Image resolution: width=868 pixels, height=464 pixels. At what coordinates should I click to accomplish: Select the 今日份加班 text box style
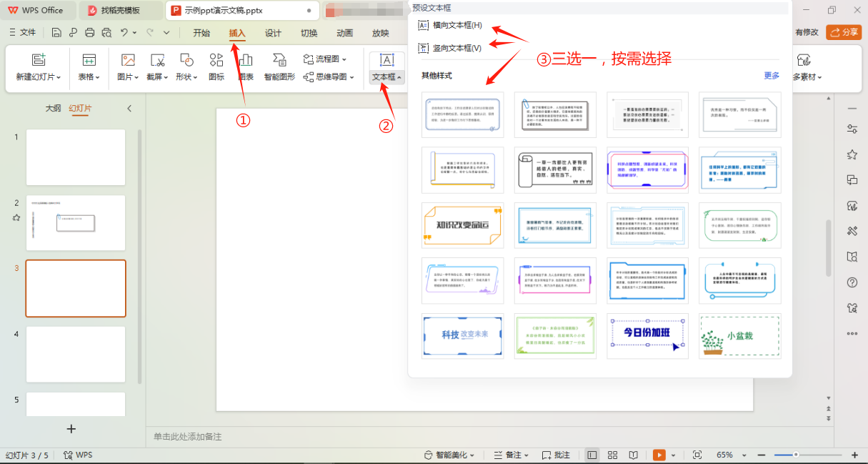[x=647, y=336]
